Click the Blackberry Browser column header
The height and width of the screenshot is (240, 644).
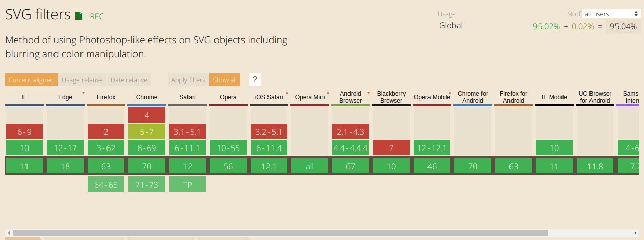point(391,97)
